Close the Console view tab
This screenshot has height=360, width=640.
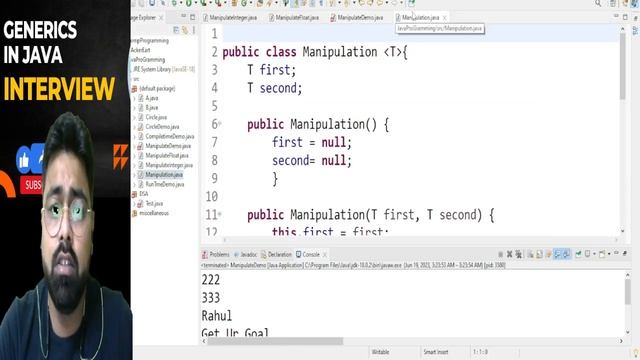pyautogui.click(x=325, y=254)
